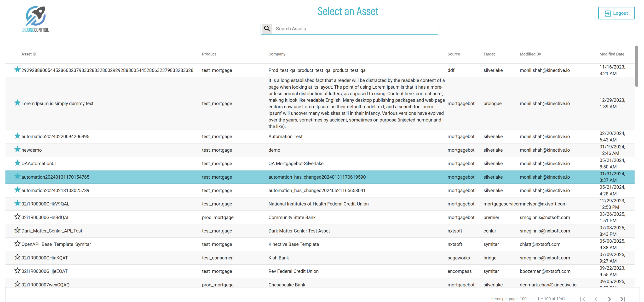Toggle star for QAAutomation01 asset

(x=17, y=163)
